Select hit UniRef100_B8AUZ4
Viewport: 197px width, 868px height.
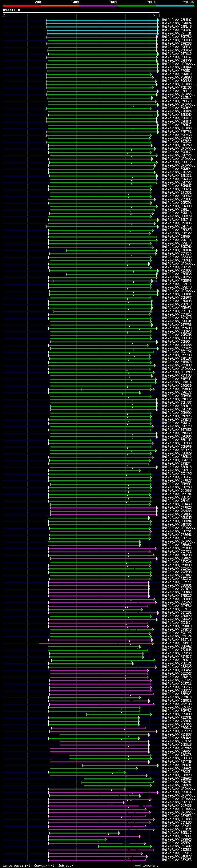pos(177,559)
